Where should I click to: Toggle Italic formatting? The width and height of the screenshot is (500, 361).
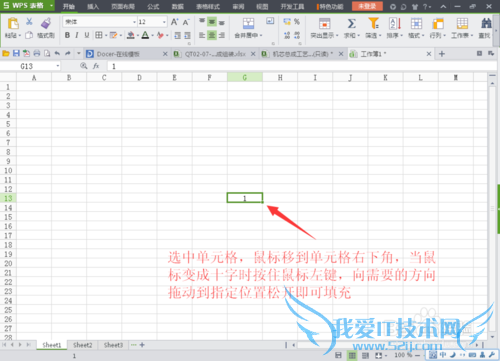(x=77, y=35)
